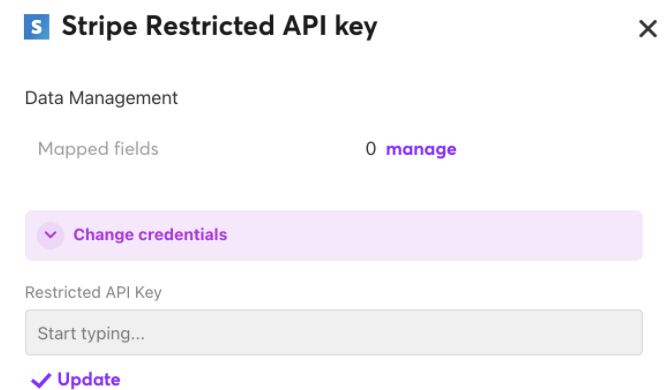The image size is (664, 390).
Task: Focus the Restricted API Key input field
Action: 334,332
